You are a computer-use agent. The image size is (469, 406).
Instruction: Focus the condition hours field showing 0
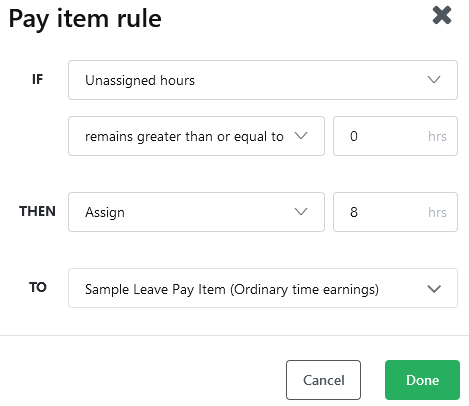(x=395, y=136)
